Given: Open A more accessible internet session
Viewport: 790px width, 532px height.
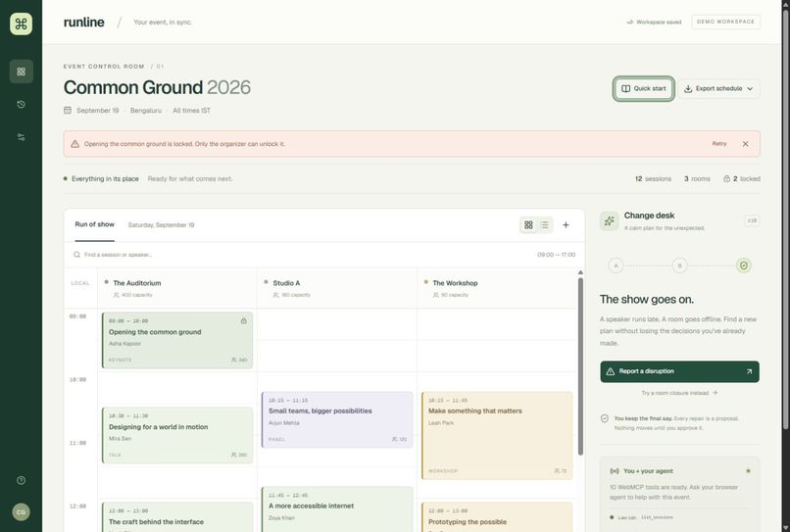Looking at the screenshot, I should click(x=337, y=508).
